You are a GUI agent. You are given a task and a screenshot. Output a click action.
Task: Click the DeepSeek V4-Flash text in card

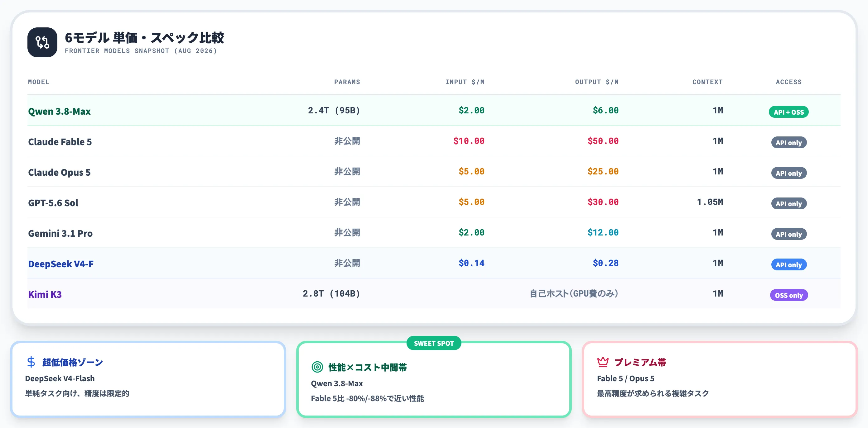60,378
